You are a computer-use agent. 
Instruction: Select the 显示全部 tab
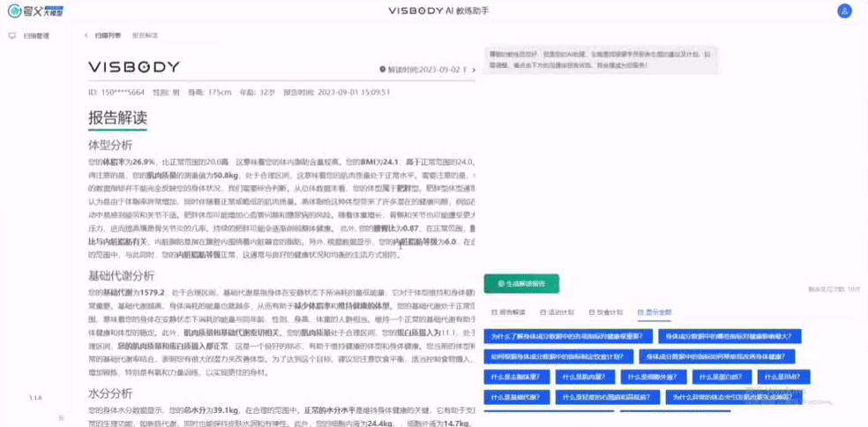(x=654, y=312)
